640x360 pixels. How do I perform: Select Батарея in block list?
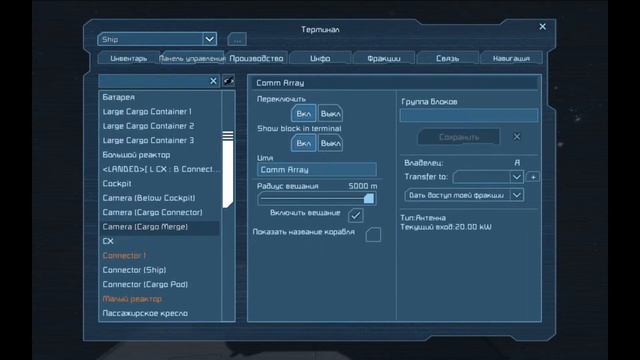click(x=159, y=97)
